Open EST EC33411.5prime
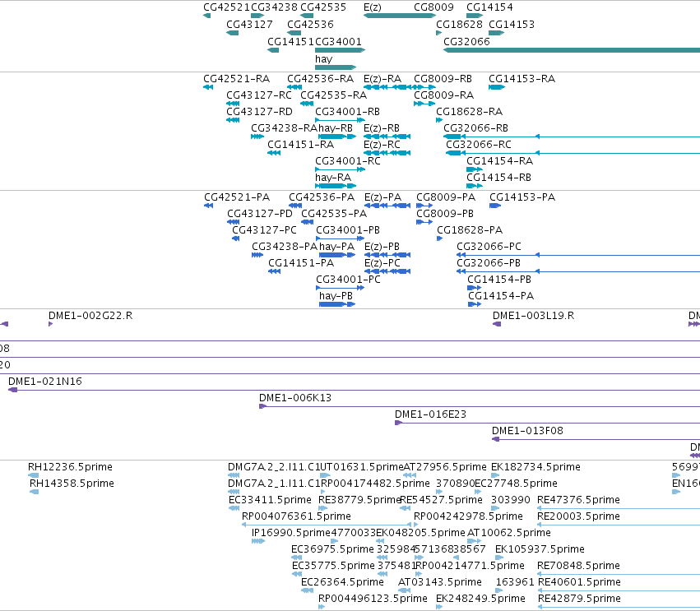Image resolution: width=700 pixels, height=611 pixels. 270,500
